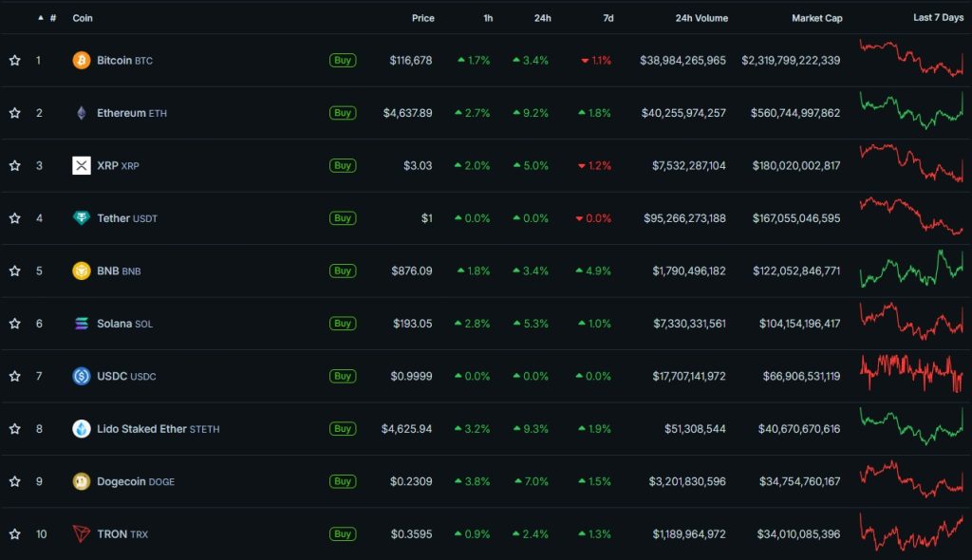This screenshot has height=560, width=972.
Task: Favorite TRON using its star toggle
Action: tap(14, 533)
